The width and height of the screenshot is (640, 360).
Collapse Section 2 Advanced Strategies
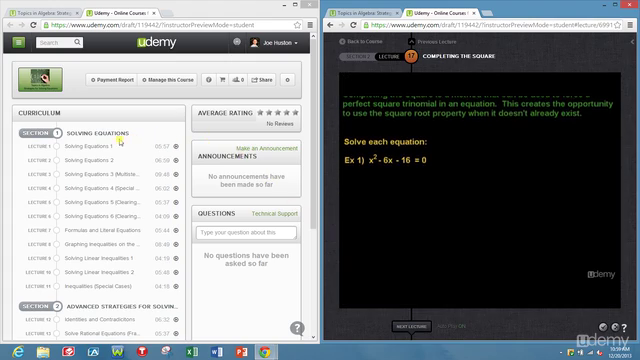coord(40,306)
